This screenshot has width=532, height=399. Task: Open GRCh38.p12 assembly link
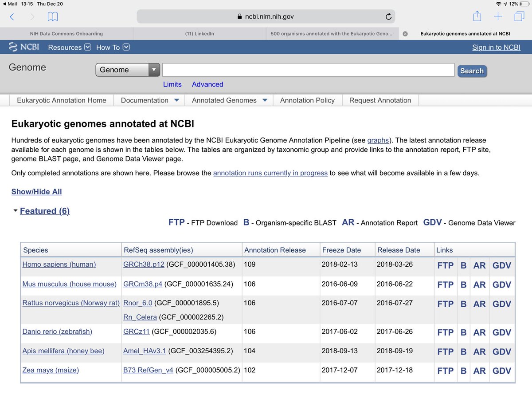coord(144,265)
